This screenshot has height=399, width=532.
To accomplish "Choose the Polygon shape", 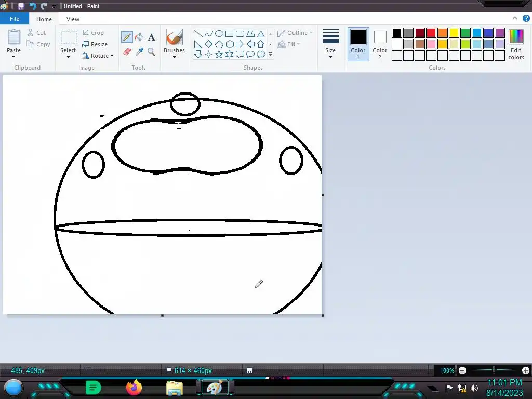I will 250,34.
